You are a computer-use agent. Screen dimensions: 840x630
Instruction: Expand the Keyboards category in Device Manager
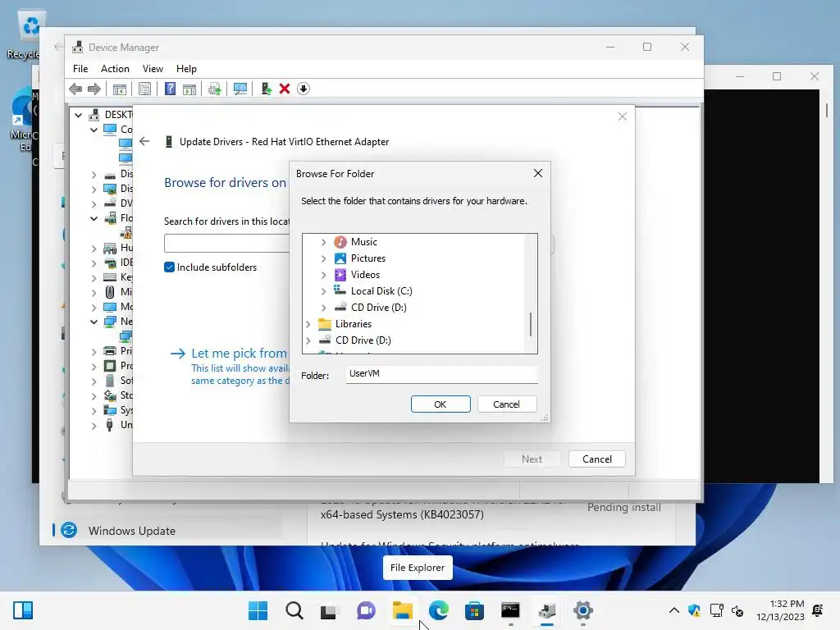tap(94, 277)
